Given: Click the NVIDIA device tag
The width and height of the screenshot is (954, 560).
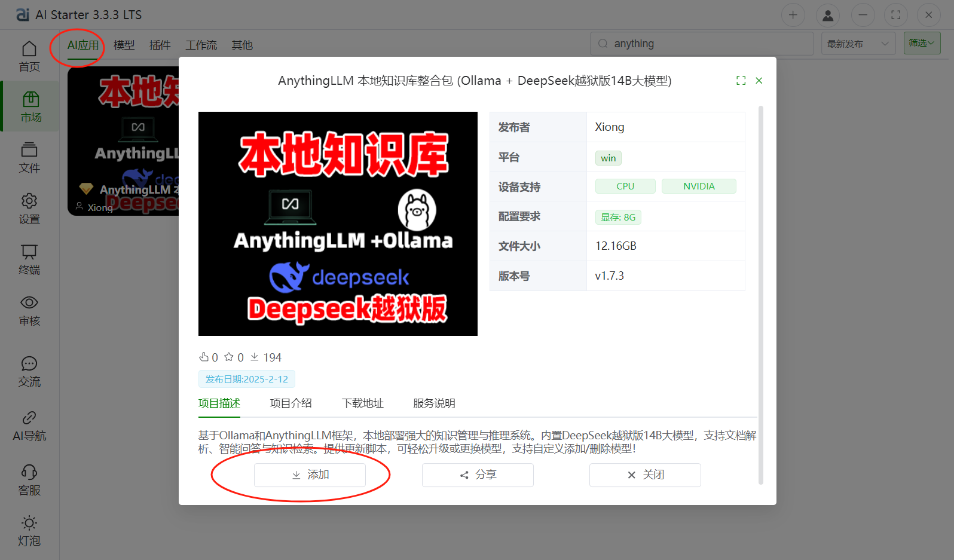Looking at the screenshot, I should [x=699, y=186].
